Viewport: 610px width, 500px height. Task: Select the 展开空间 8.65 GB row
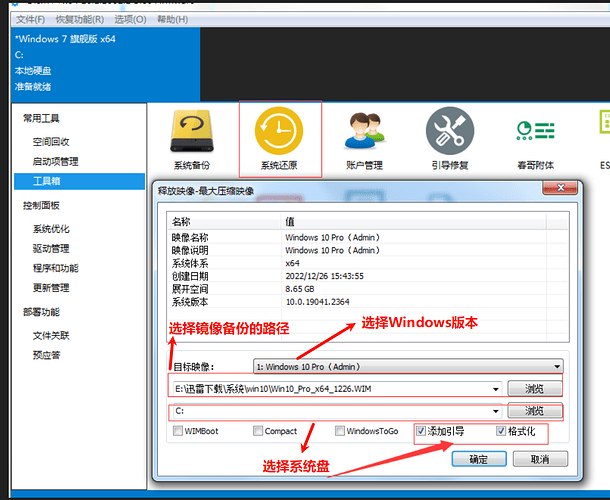[368, 289]
